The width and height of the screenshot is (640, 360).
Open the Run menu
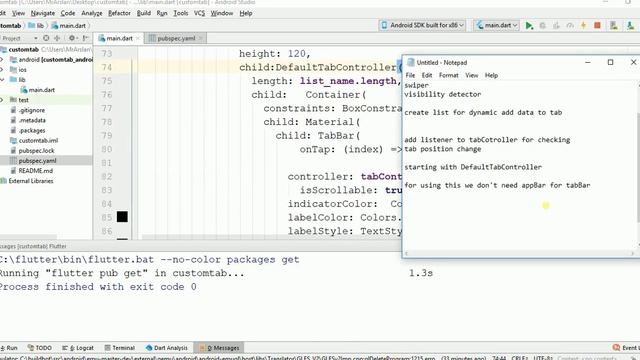click(x=162, y=13)
